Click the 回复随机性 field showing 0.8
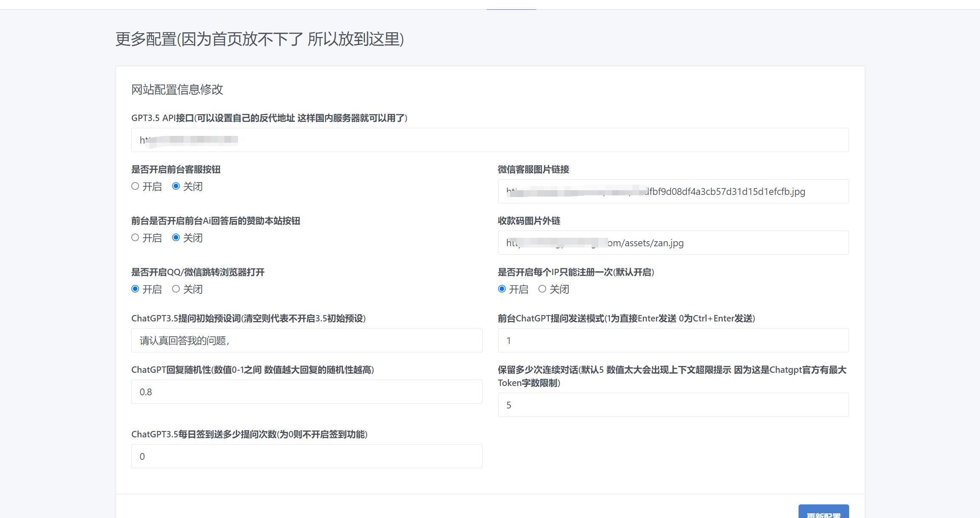Viewport: 980px width, 518px height. pyautogui.click(x=306, y=392)
